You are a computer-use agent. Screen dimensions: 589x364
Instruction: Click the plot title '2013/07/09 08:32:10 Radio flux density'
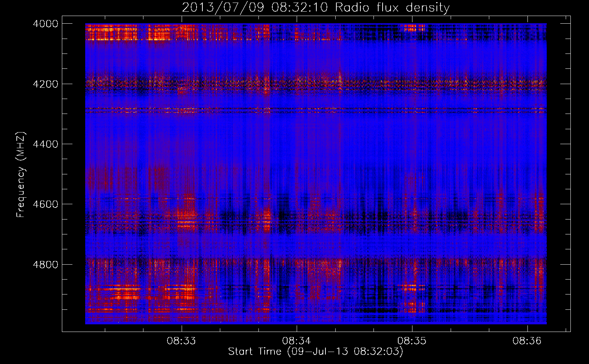(316, 8)
